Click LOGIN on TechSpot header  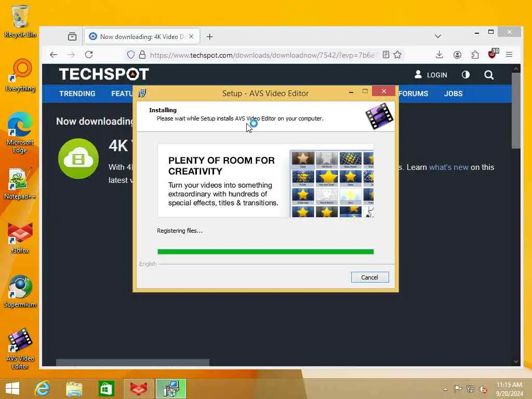[x=431, y=75]
